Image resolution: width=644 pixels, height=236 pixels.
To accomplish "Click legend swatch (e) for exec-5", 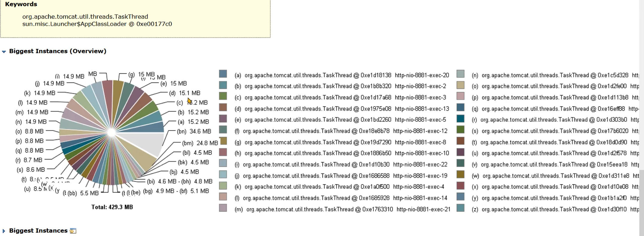I will [x=223, y=119].
